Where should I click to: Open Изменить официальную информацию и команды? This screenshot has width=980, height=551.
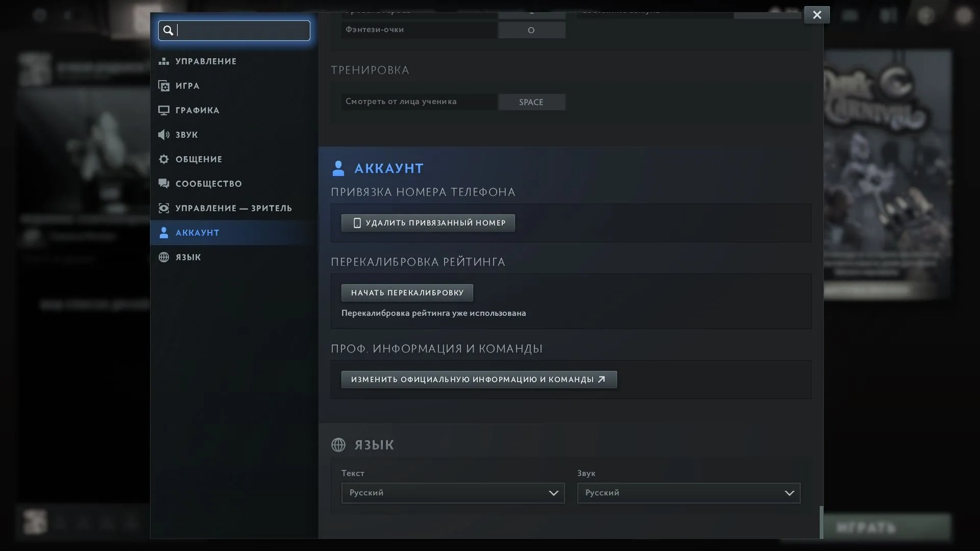(479, 380)
